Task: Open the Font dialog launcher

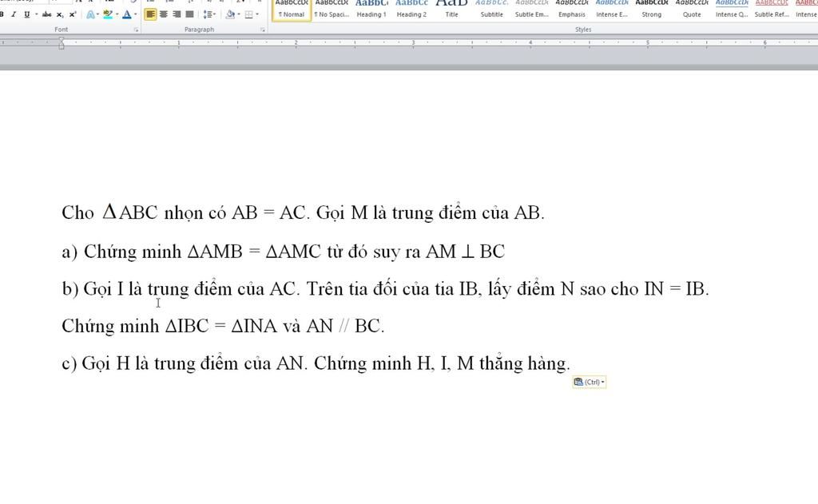Action: [136, 30]
